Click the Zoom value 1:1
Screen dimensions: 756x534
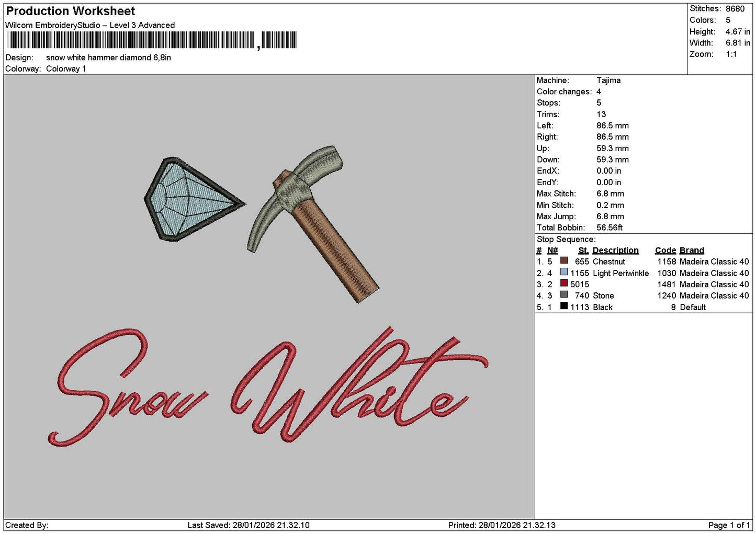tap(731, 54)
